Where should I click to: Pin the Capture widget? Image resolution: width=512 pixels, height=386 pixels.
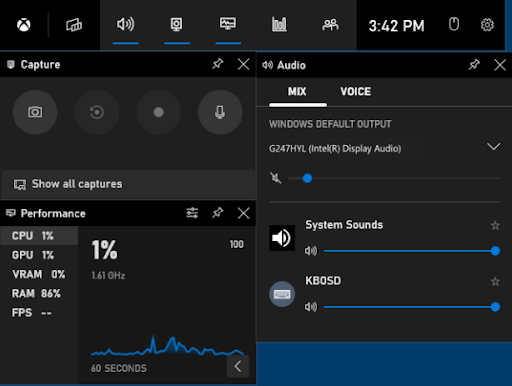click(218, 64)
